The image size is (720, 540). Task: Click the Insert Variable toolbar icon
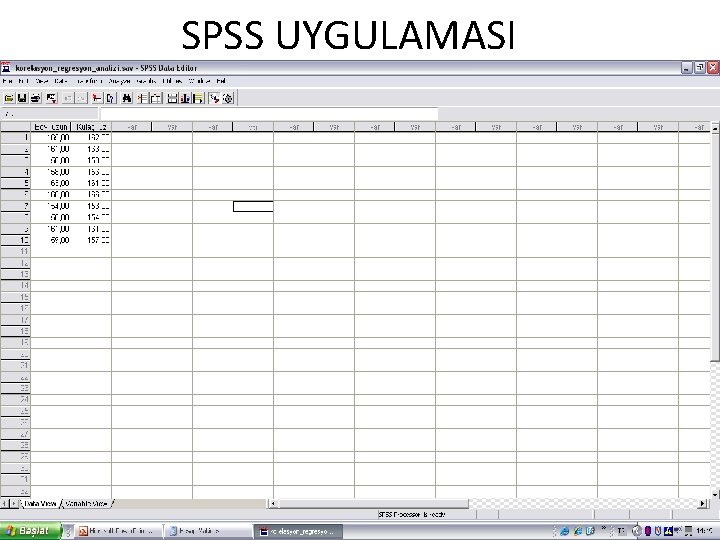pyautogui.click(x=156, y=98)
